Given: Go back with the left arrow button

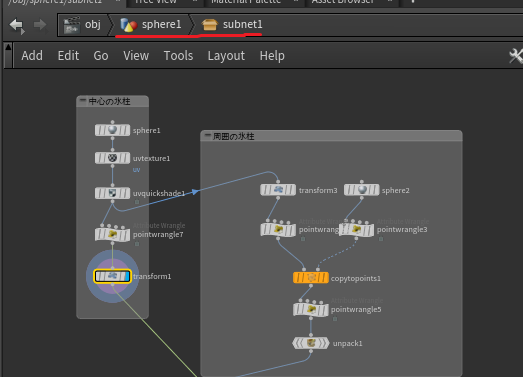Looking at the screenshot, I should [17, 25].
